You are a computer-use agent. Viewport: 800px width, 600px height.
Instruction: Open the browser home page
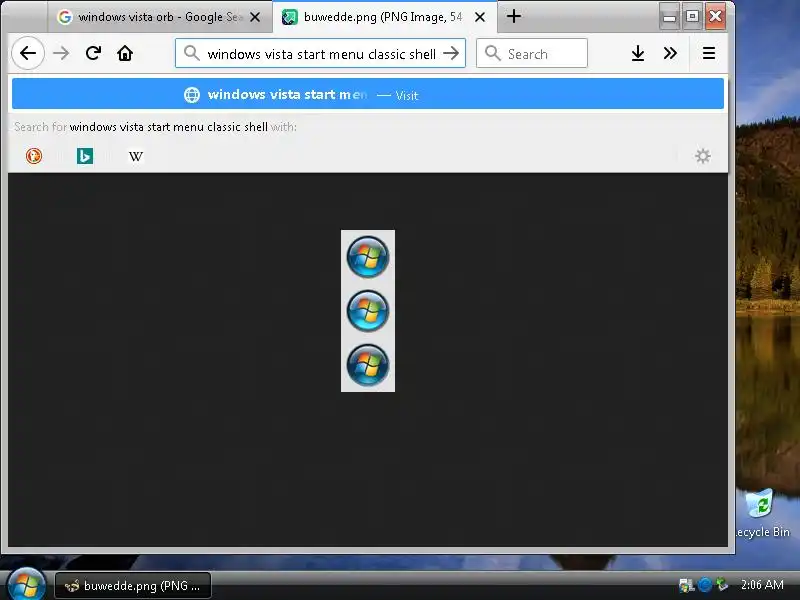(x=125, y=53)
